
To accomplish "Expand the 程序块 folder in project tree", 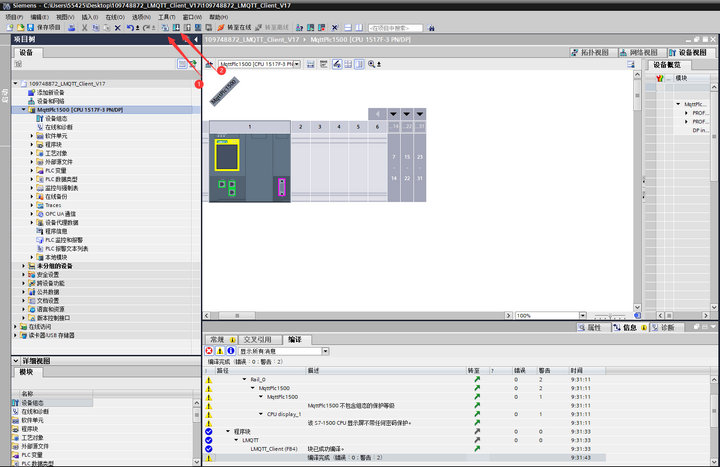I will click(32, 144).
